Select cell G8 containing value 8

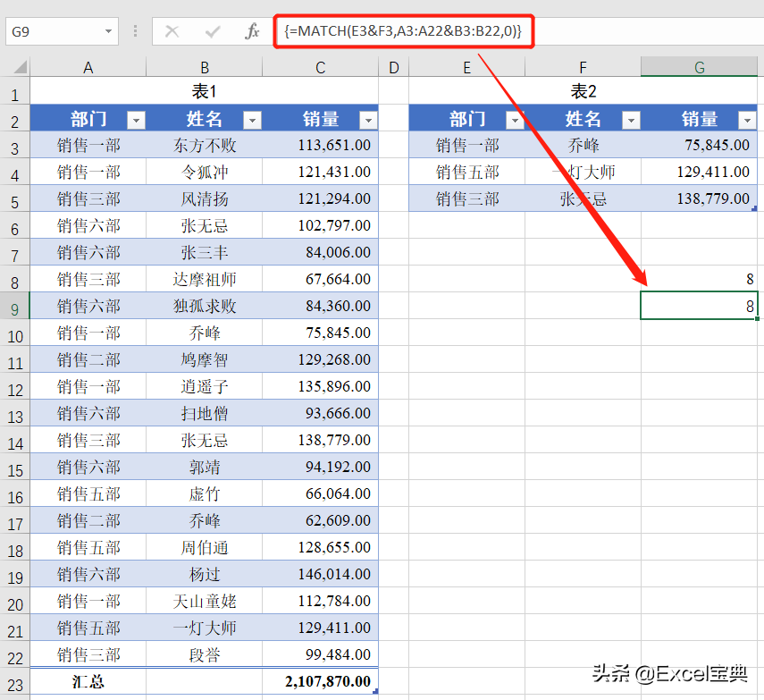point(699,279)
